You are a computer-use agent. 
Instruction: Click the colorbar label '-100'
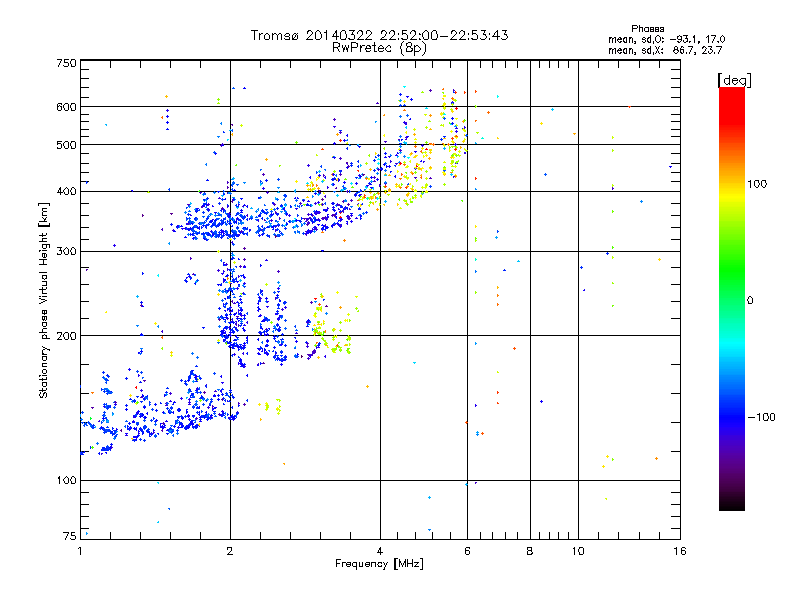point(761,417)
